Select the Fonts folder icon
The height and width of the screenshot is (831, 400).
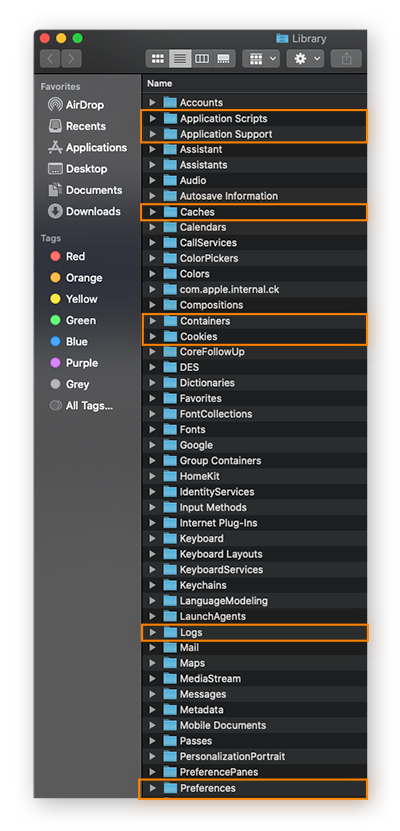pos(170,429)
